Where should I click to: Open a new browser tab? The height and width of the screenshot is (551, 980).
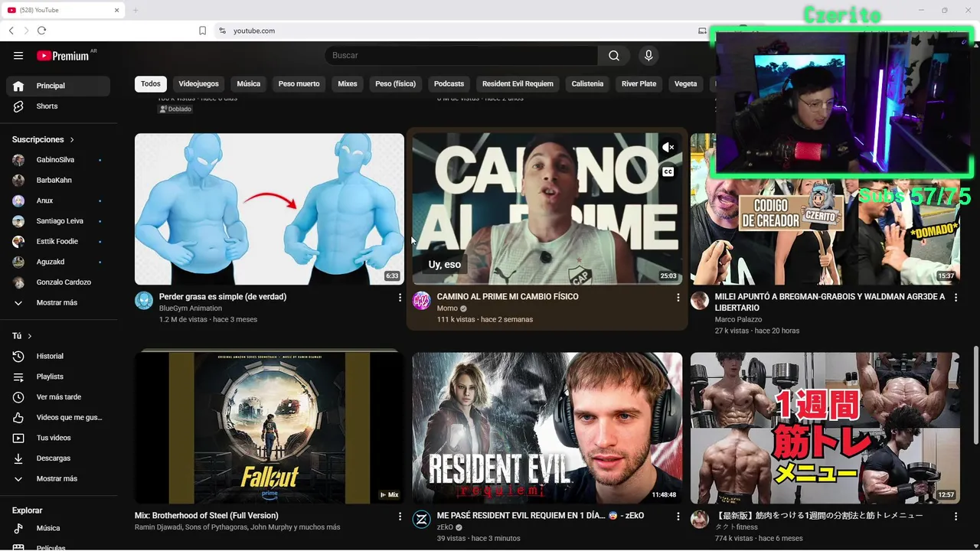coord(136,10)
